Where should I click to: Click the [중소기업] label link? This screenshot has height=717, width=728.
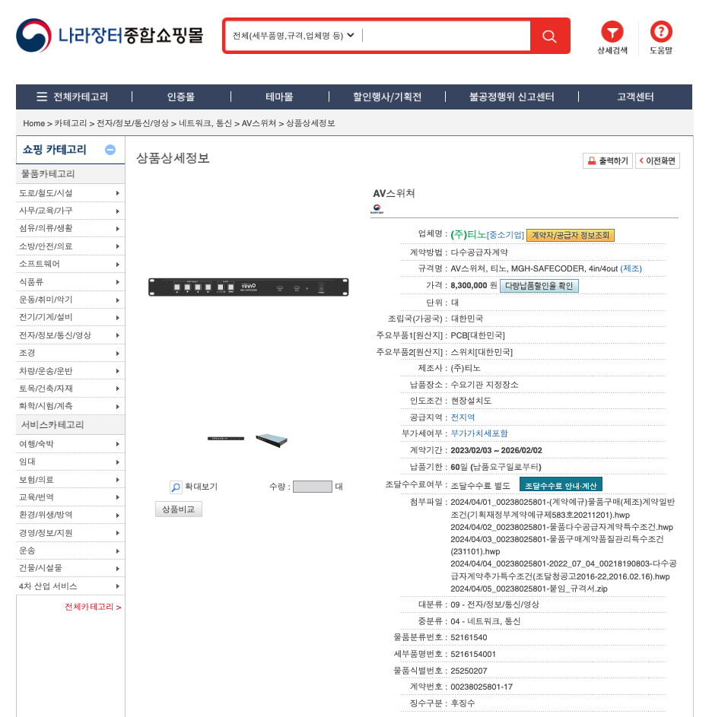click(505, 235)
